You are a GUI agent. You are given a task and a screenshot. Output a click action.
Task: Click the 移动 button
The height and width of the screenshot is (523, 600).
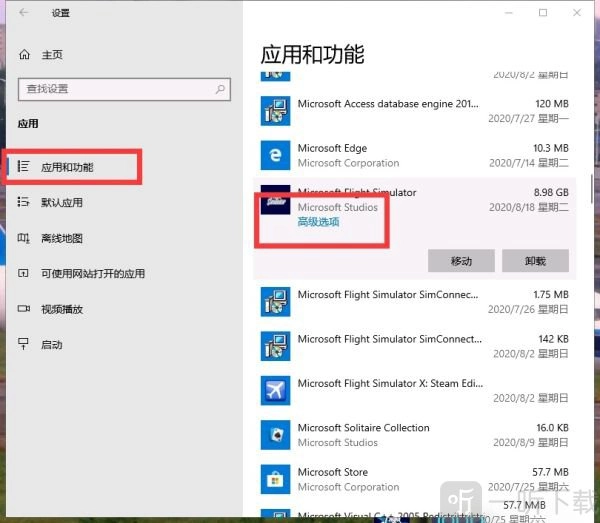click(461, 261)
